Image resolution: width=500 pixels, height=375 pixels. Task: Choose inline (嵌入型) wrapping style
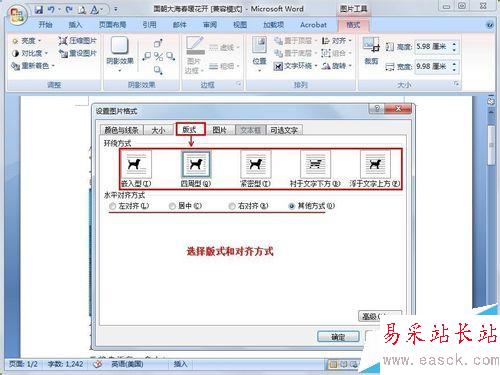click(x=136, y=168)
